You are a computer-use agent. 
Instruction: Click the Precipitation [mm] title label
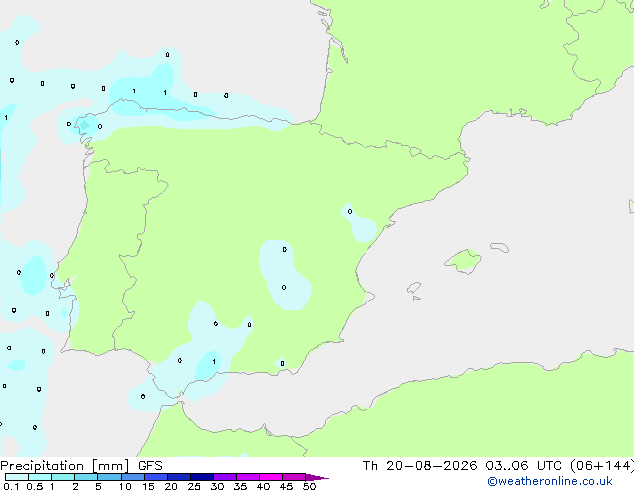[x=65, y=466]
